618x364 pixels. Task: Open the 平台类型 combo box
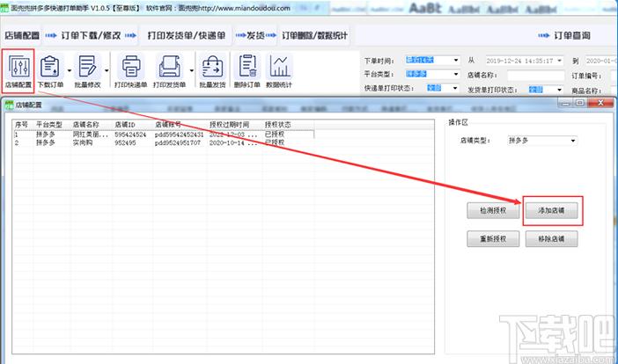pyautogui.click(x=432, y=74)
